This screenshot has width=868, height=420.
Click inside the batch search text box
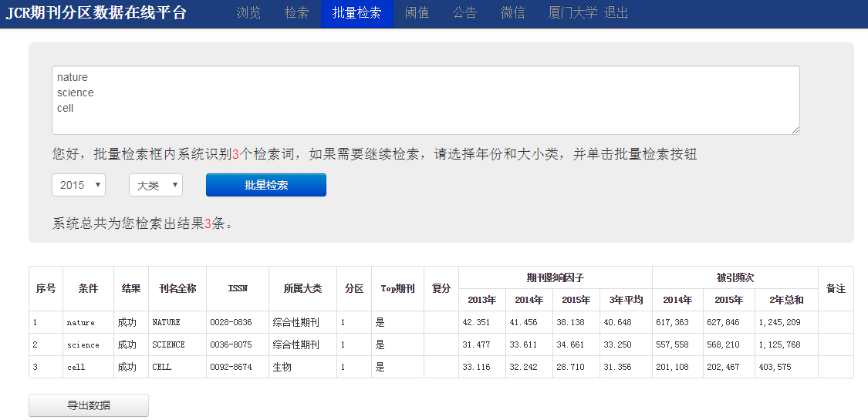(425, 100)
